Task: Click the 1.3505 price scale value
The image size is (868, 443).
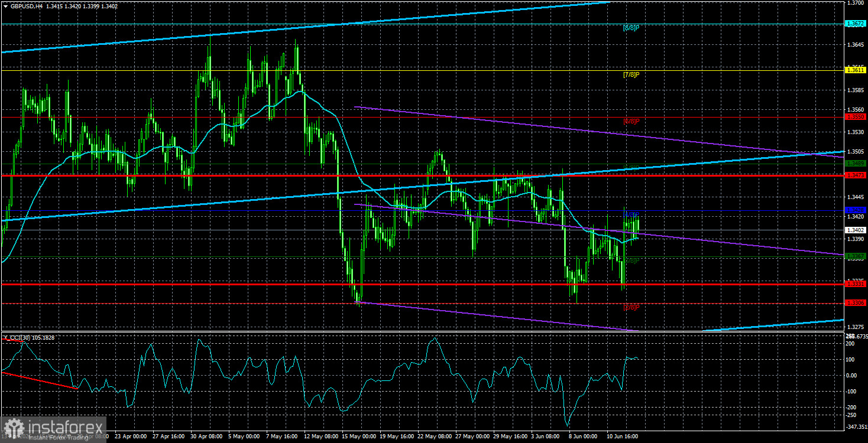Action: 856,152
